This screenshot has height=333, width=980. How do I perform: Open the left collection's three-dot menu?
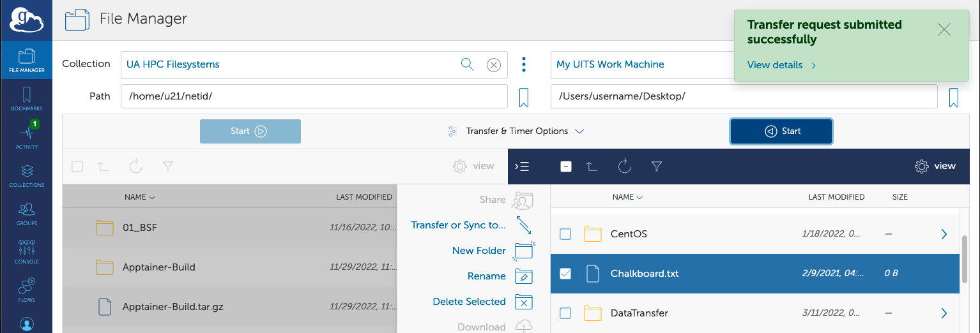(524, 64)
